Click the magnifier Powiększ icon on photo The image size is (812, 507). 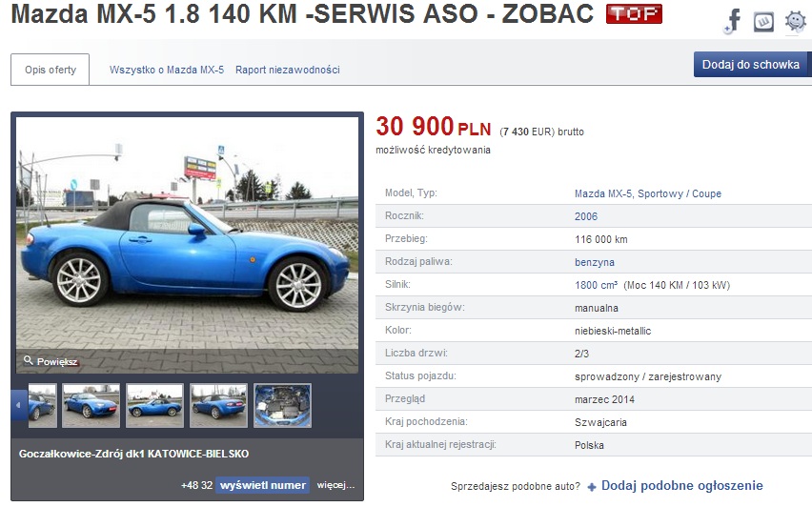click(x=29, y=360)
